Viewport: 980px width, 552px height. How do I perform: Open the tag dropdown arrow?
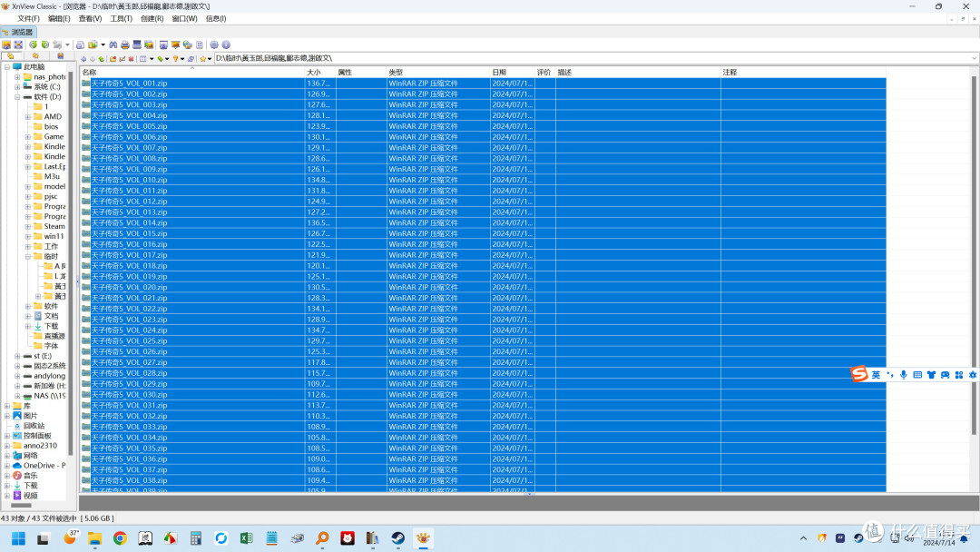pos(167,59)
